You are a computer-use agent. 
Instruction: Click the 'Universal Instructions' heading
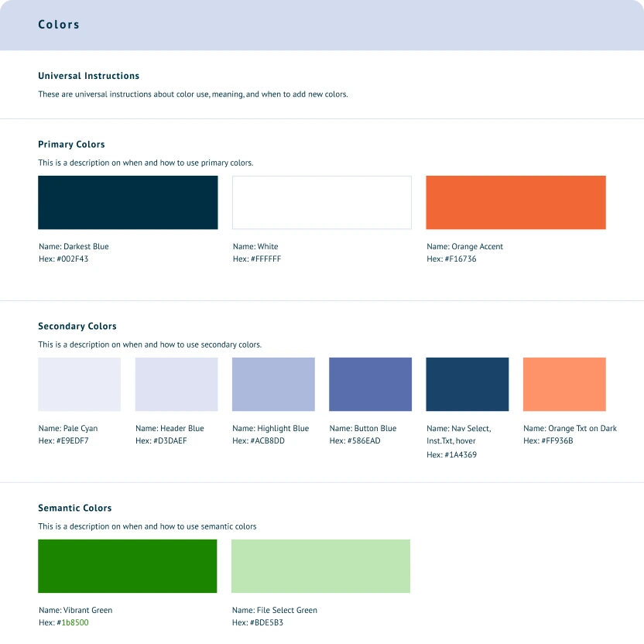coord(89,76)
